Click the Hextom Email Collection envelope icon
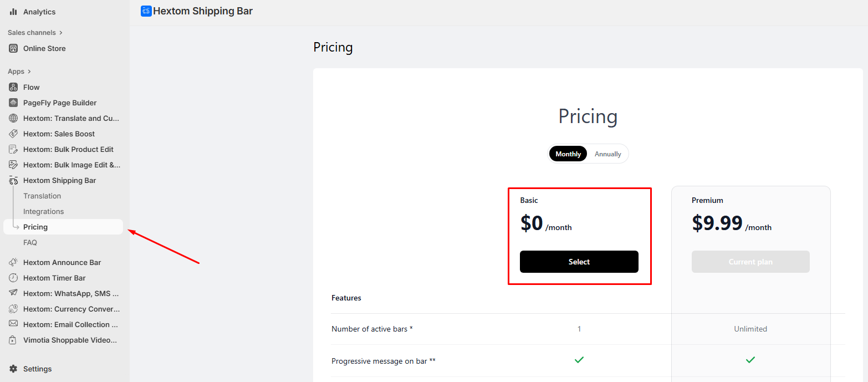 pyautogui.click(x=13, y=324)
